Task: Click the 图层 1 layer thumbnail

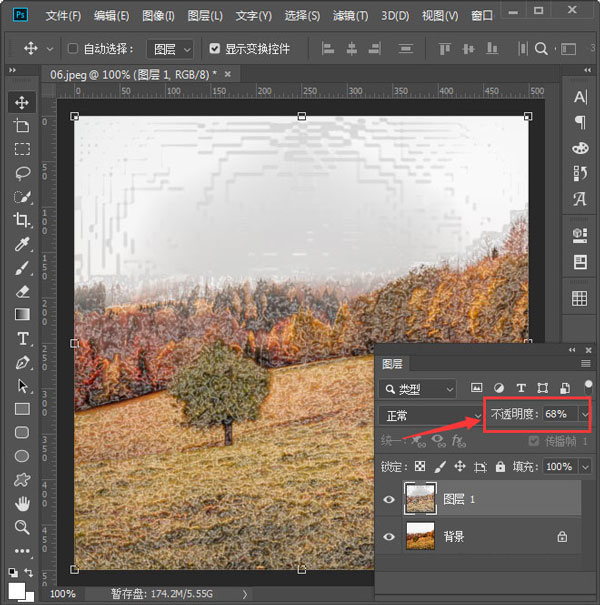Action: (420, 498)
